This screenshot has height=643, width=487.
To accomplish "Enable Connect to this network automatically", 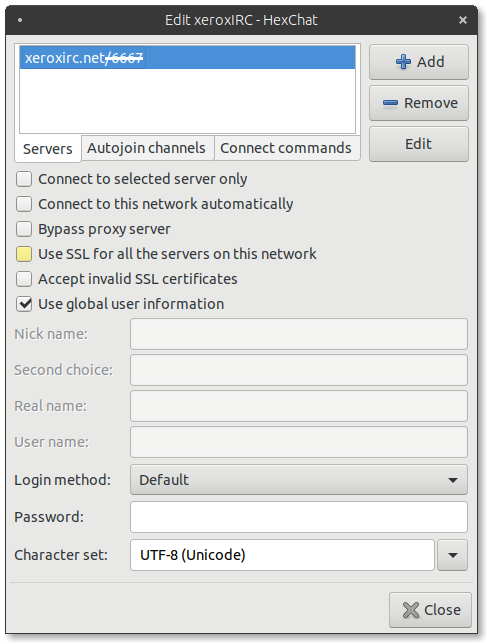I will 24,204.
